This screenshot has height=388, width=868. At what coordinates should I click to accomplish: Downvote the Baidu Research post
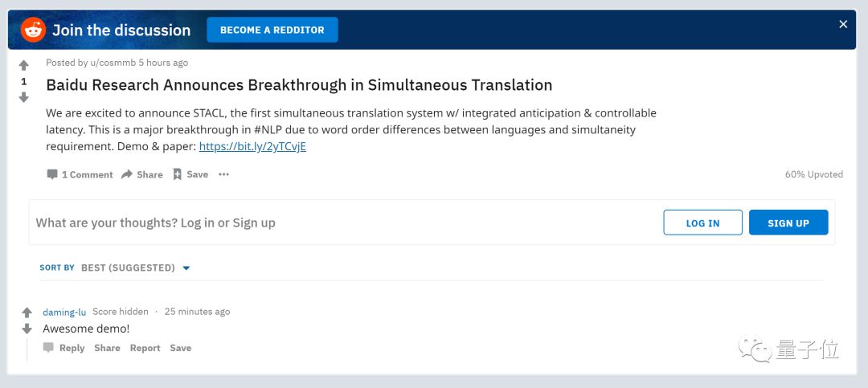[24, 97]
